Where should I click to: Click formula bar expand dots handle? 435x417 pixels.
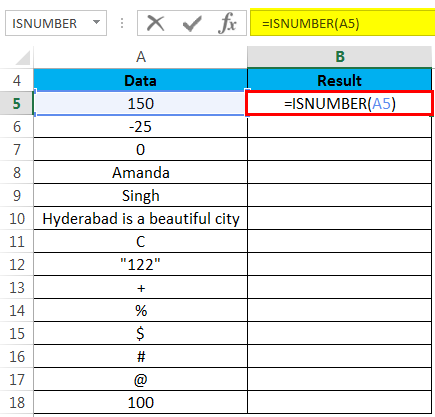[122, 23]
